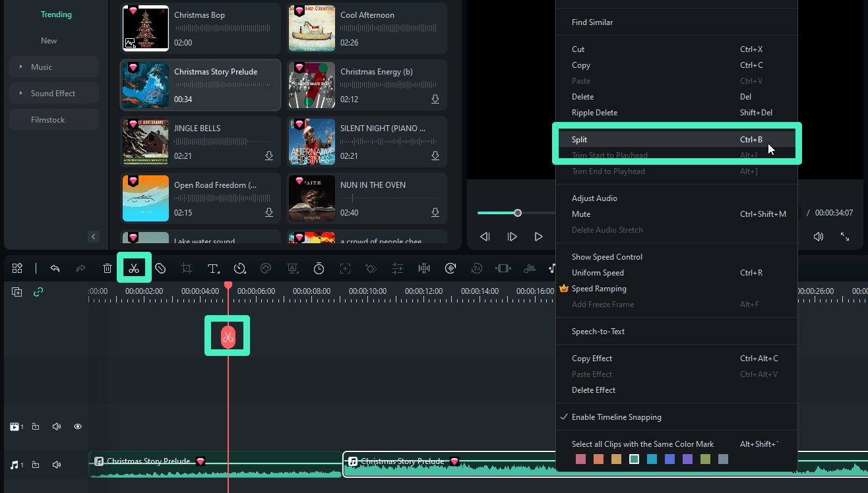The image size is (868, 493).
Task: Click the Delete icon in the toolbar
Action: 108,268
